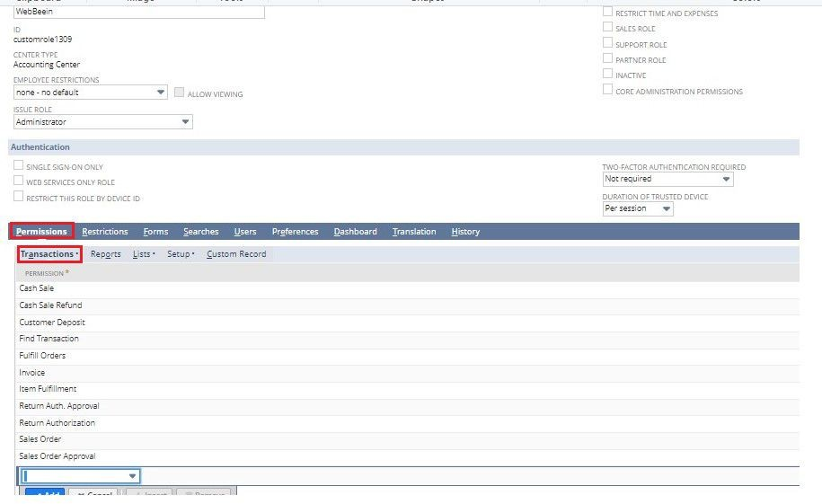Viewport: 822px width, 504px height.
Task: Open the Searches tab
Action: 200,232
